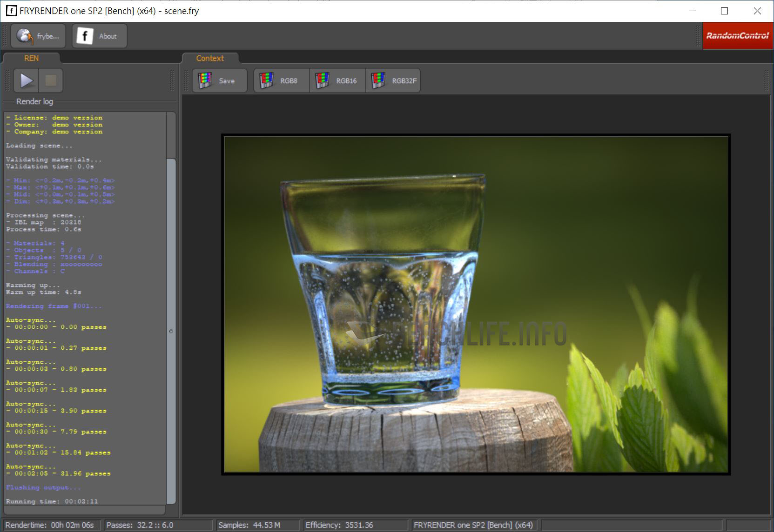The width and height of the screenshot is (774, 532).
Task: Click the Rendertime field in status bar
Action: point(50,525)
